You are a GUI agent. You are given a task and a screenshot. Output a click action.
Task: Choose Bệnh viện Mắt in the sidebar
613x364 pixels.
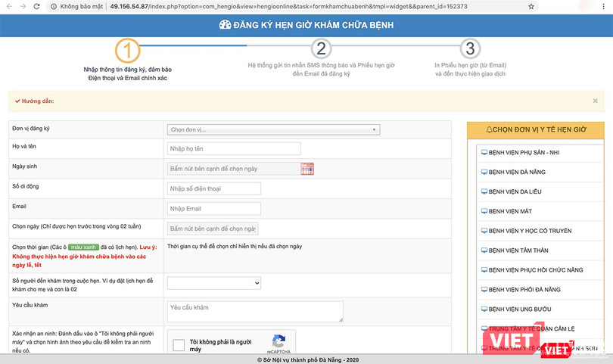[512, 211]
